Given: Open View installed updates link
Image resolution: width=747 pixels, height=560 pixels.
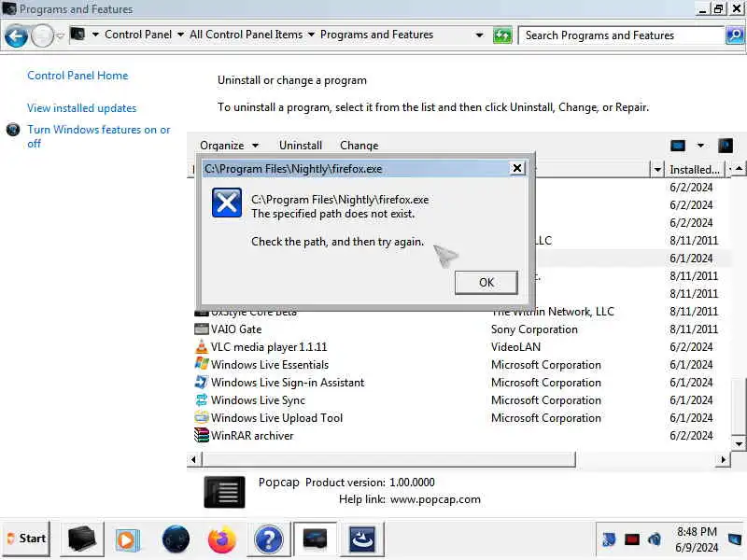Looking at the screenshot, I should coord(81,108).
